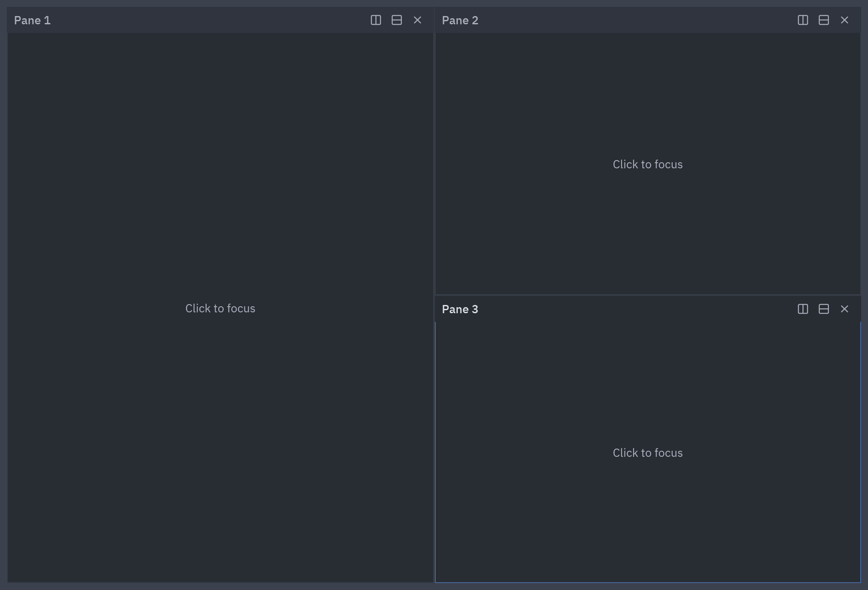Split Pane 2 vertically into columns

[x=803, y=20]
